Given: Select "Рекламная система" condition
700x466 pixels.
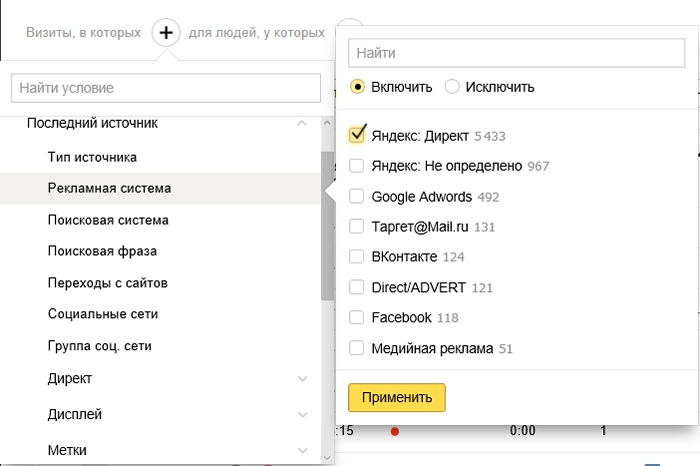Looking at the screenshot, I should click(x=160, y=188).
